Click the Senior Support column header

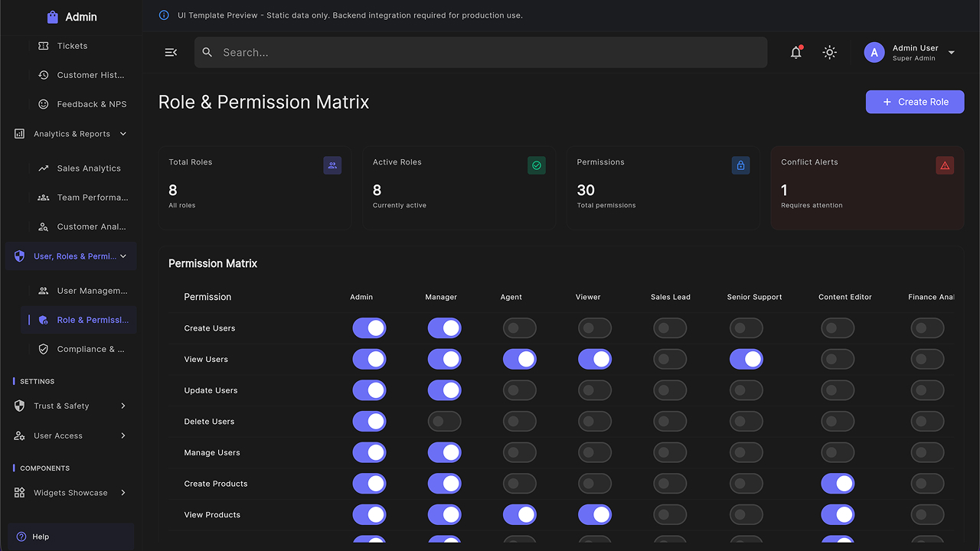point(754,297)
